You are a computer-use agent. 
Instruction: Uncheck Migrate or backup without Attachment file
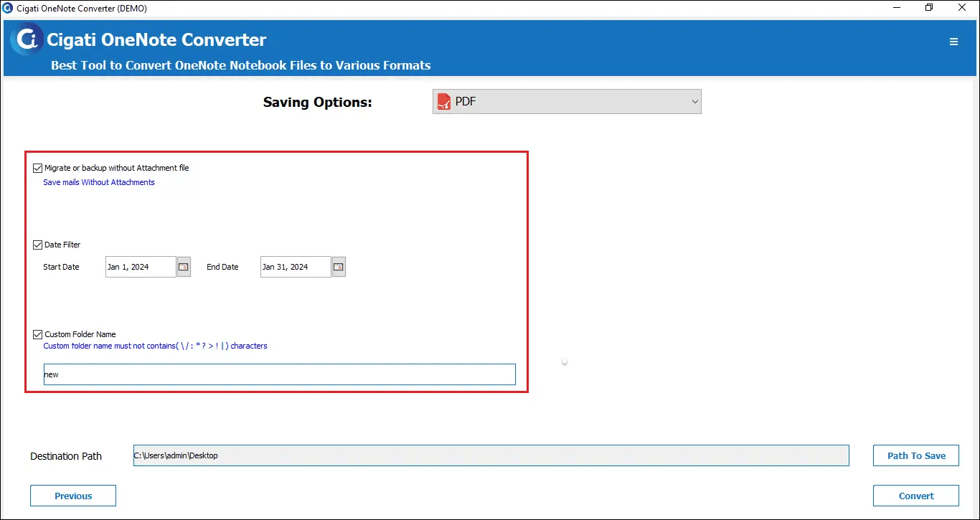coord(38,168)
